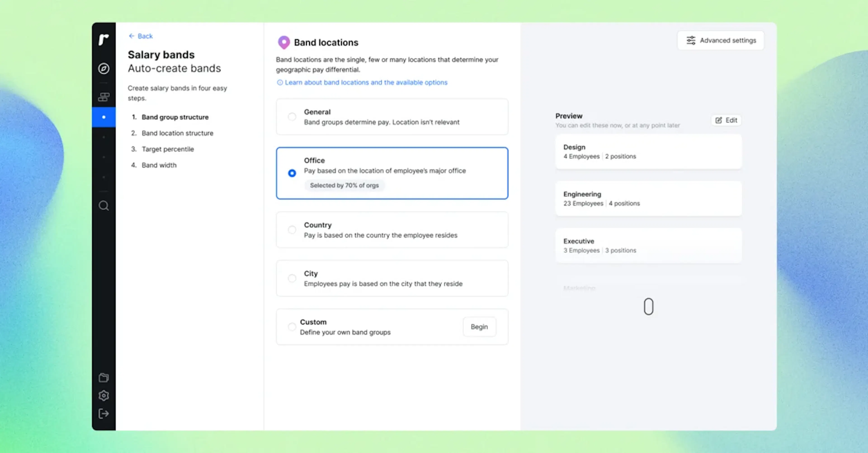Go to step Band group structure
The image size is (868, 453).
click(175, 117)
